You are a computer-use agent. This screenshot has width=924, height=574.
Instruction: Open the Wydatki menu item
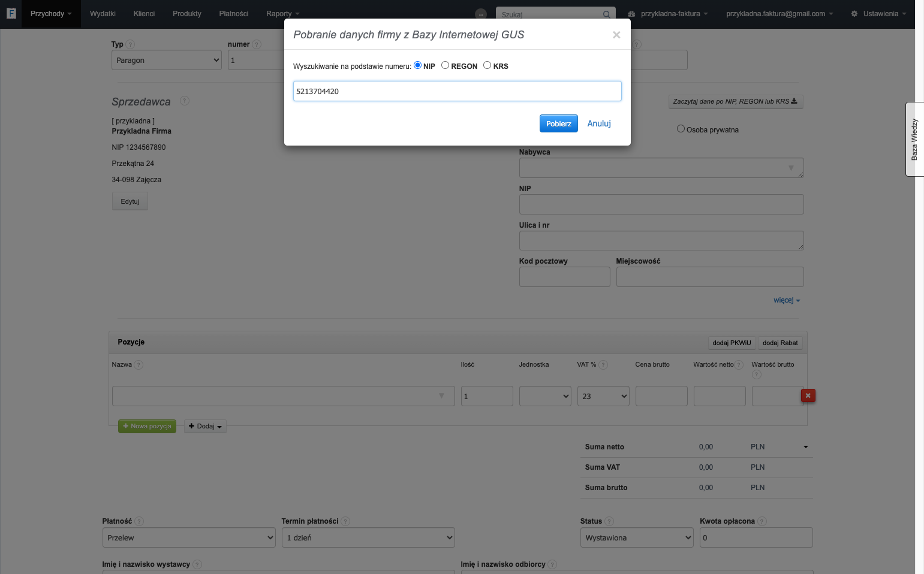click(x=103, y=14)
